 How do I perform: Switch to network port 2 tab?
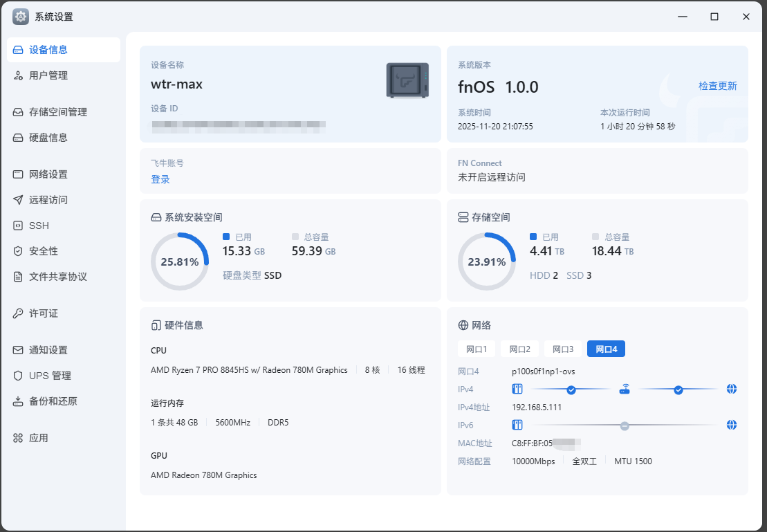[519, 349]
